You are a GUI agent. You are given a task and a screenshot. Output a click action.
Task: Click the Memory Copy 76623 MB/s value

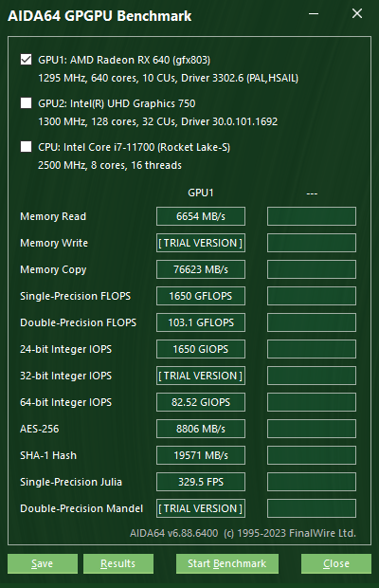(201, 269)
